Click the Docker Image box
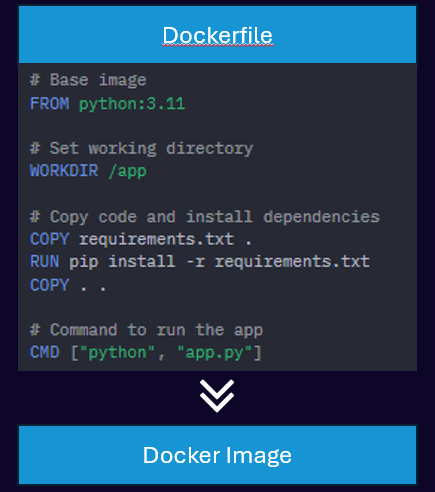Viewport: 435px width, 492px height. tap(217, 455)
